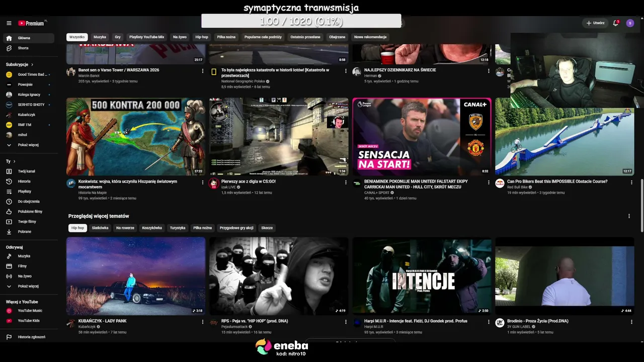Open the SERHITO SHOTY subscription
The width and height of the screenshot is (644, 362).
coord(28,105)
